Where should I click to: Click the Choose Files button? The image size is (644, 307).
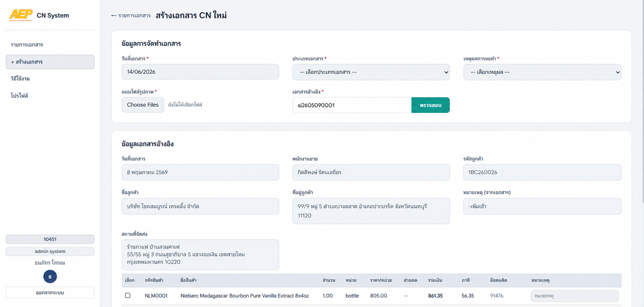pos(143,105)
